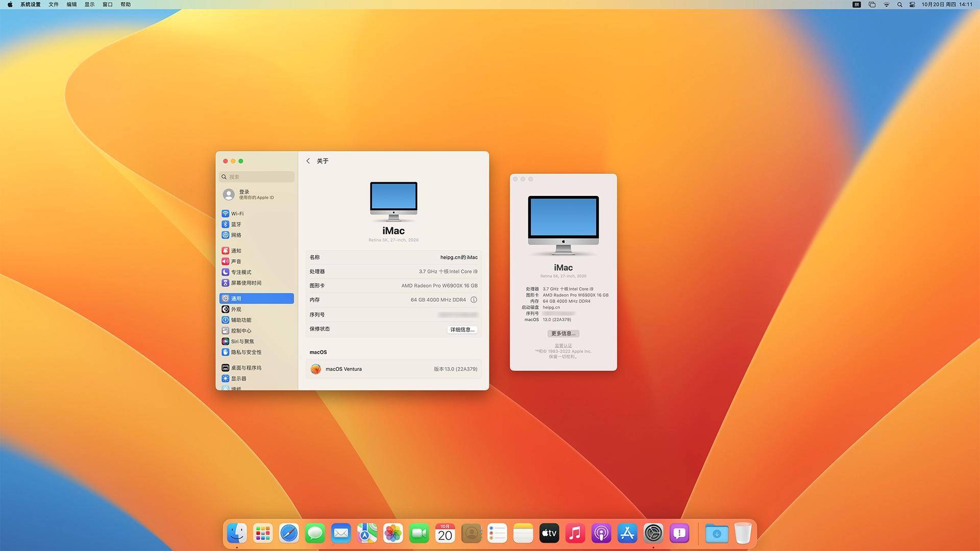
Task: Open 外观 appearance settings
Action: [x=256, y=310]
